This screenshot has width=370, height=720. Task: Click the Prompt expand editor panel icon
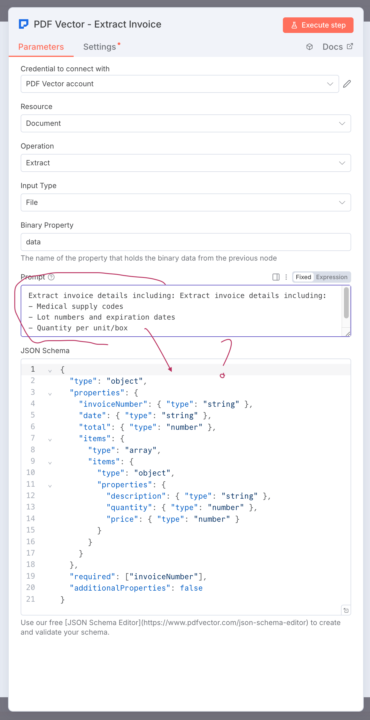(x=276, y=277)
